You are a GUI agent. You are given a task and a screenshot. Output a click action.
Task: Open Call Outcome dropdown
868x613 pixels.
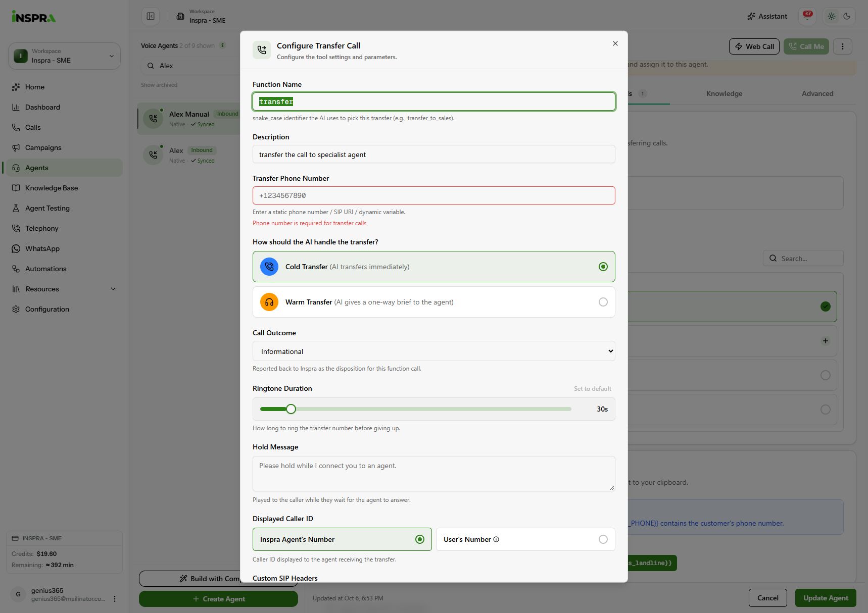434,351
